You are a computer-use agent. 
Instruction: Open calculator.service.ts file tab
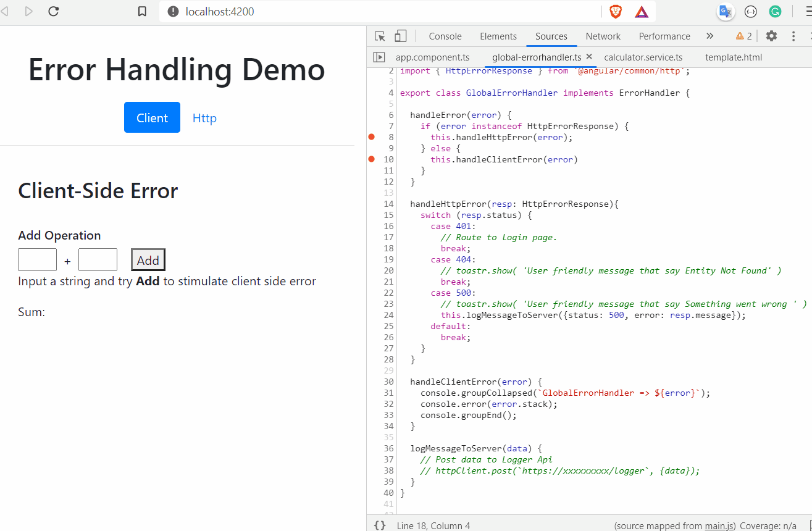(x=643, y=57)
